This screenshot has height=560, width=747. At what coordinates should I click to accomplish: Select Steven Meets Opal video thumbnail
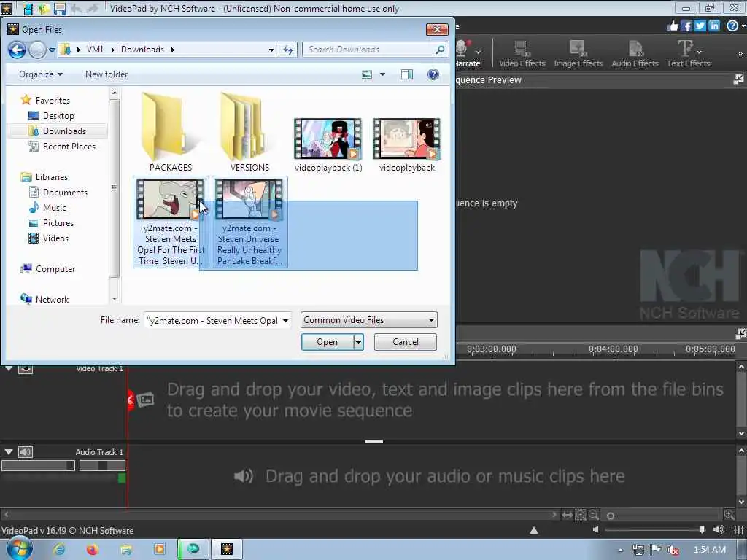tap(170, 199)
